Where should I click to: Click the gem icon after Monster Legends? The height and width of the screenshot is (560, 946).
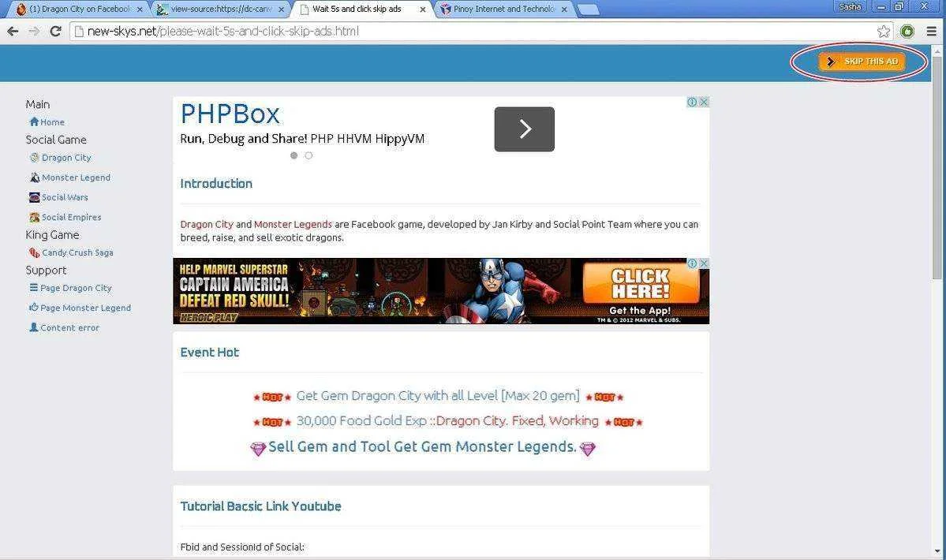click(588, 449)
